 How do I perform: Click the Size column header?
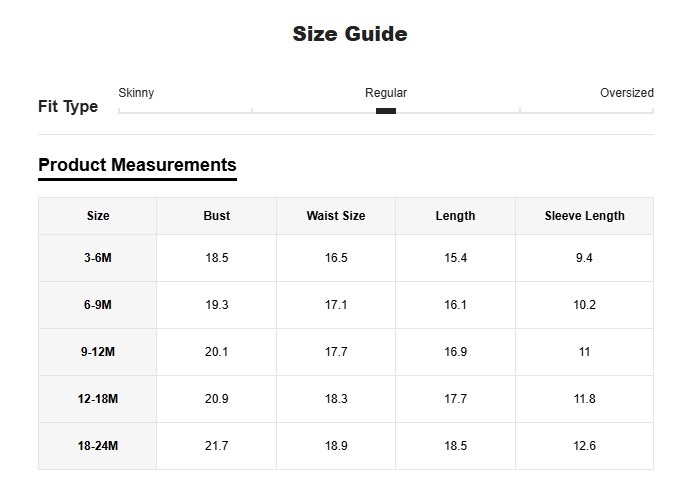[x=98, y=216]
